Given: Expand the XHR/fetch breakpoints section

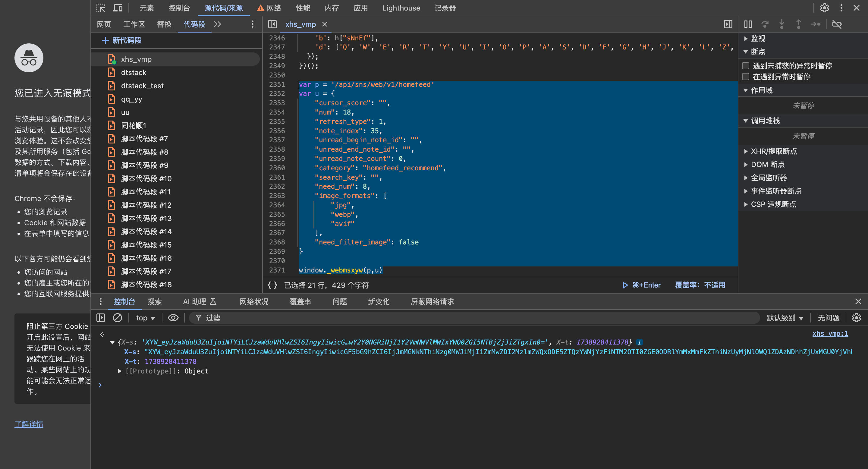Looking at the screenshot, I should pos(774,151).
